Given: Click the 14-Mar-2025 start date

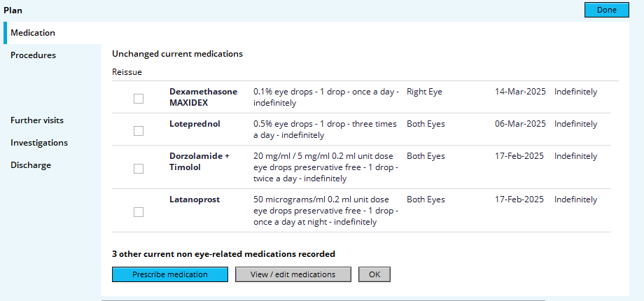Looking at the screenshot, I should click(x=520, y=92).
